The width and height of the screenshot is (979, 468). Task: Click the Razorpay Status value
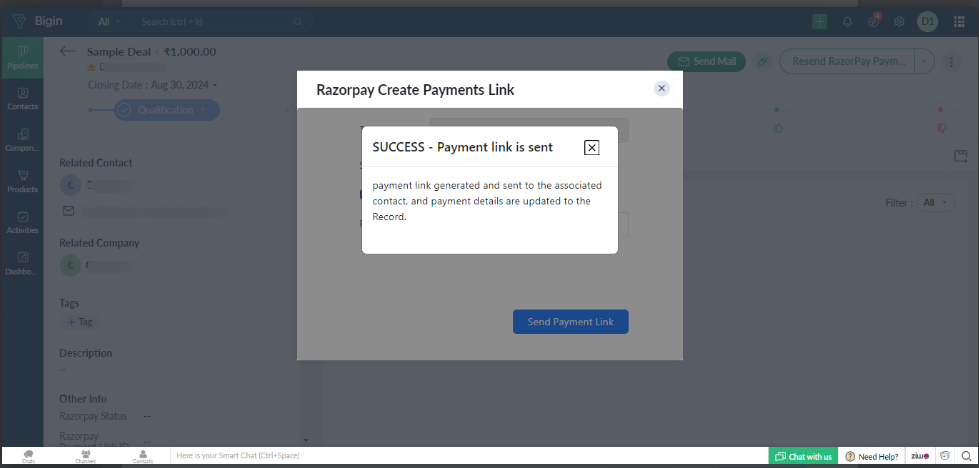click(x=147, y=416)
